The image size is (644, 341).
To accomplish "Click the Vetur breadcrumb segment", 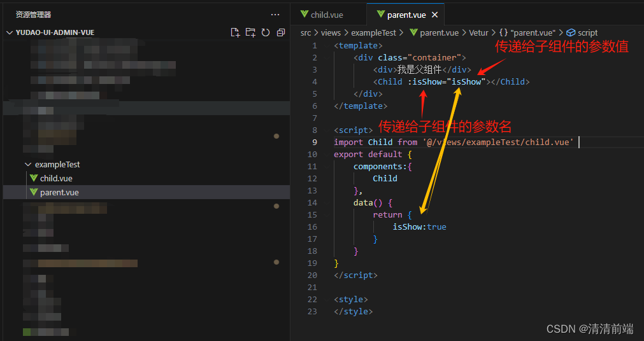I will [478, 33].
